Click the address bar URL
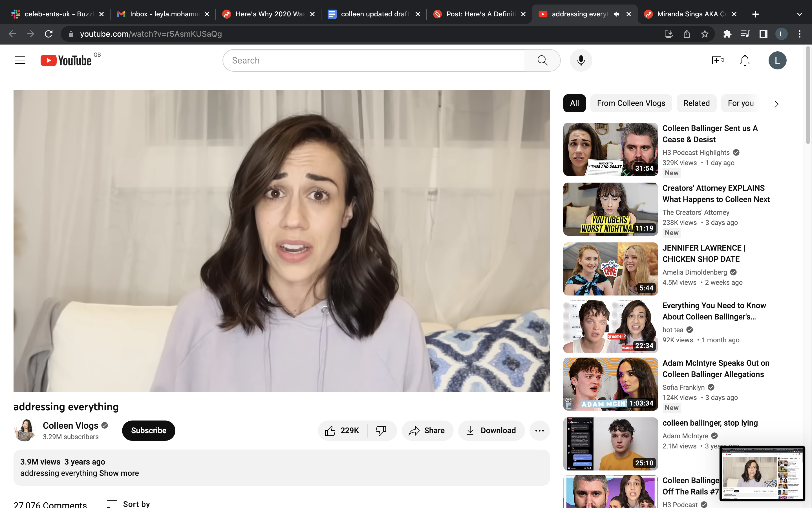Screen dimensions: 812x508 click(151, 34)
